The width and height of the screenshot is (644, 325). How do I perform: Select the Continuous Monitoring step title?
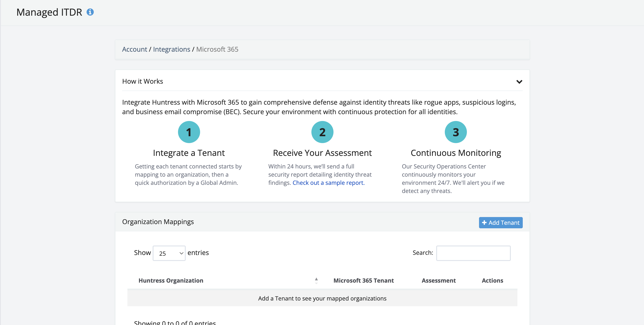[456, 153]
